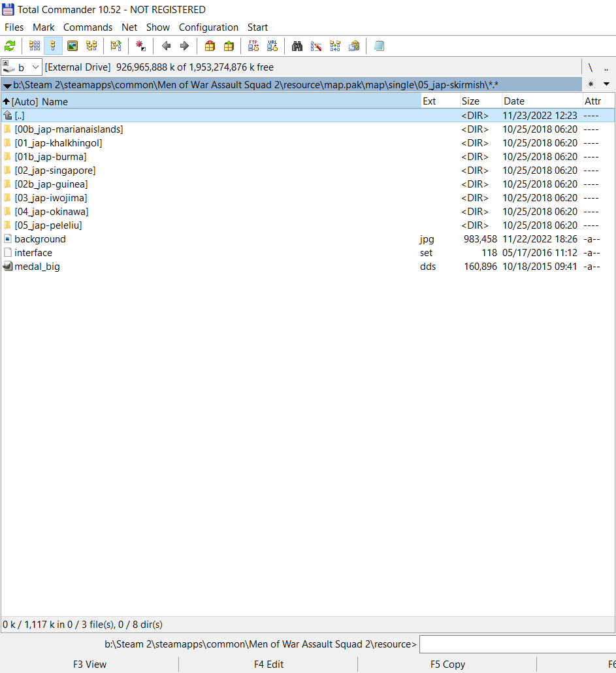Go back with the left arrow icon
Screen dimensions: 616x673
166,46
